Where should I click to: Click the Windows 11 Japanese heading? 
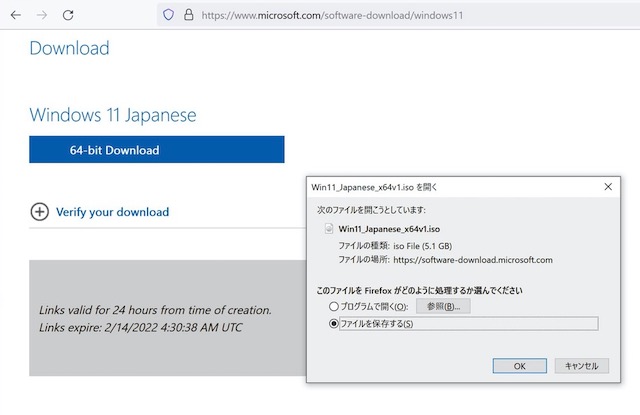point(113,115)
